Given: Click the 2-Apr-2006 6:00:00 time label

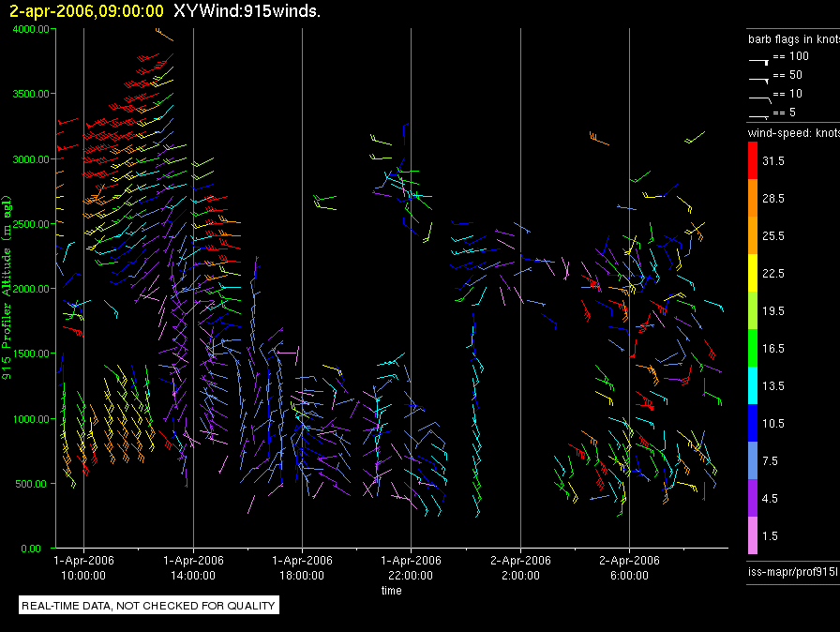Looking at the screenshot, I should [629, 567].
